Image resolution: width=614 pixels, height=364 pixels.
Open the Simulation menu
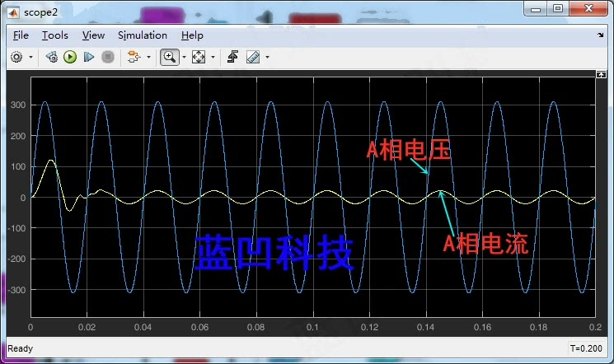[x=143, y=35]
